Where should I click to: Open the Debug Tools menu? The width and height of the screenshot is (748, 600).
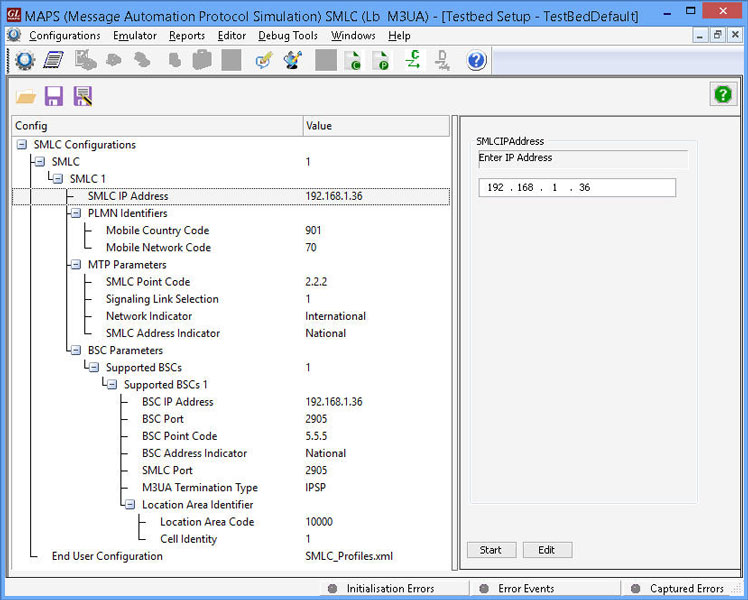[x=288, y=36]
